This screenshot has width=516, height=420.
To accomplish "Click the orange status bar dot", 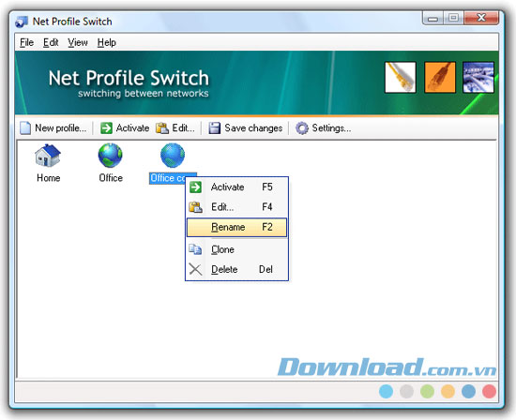I will tap(448, 392).
